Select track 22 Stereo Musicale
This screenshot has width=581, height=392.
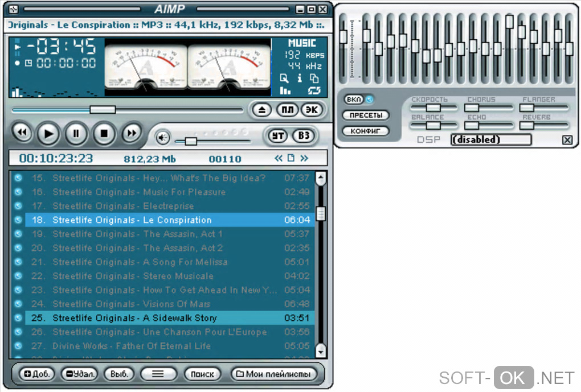pyautogui.click(x=170, y=276)
